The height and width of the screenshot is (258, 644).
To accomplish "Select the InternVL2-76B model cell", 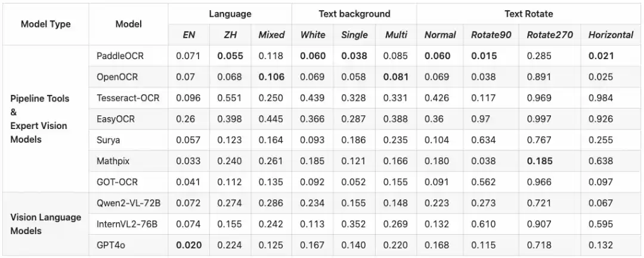I will tap(128, 224).
